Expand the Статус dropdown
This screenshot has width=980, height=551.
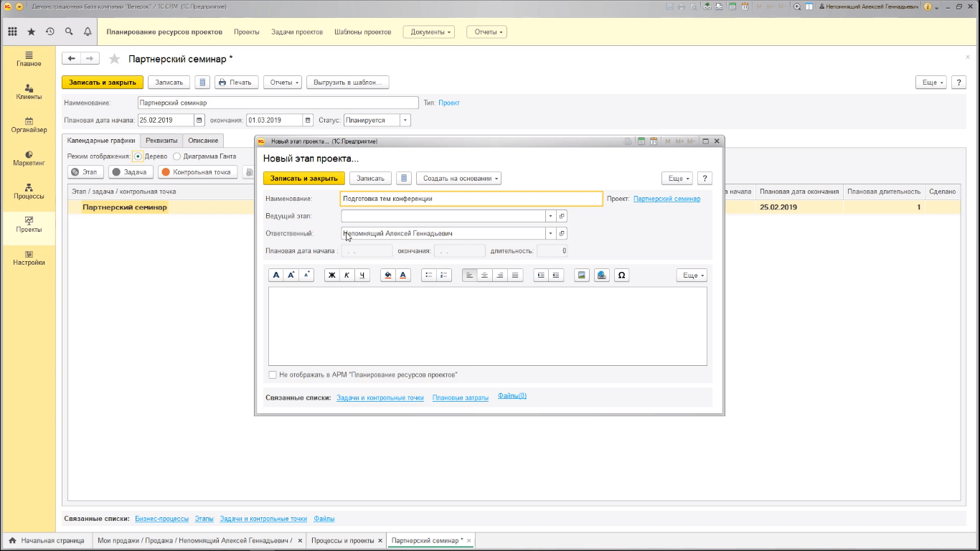[x=405, y=120]
